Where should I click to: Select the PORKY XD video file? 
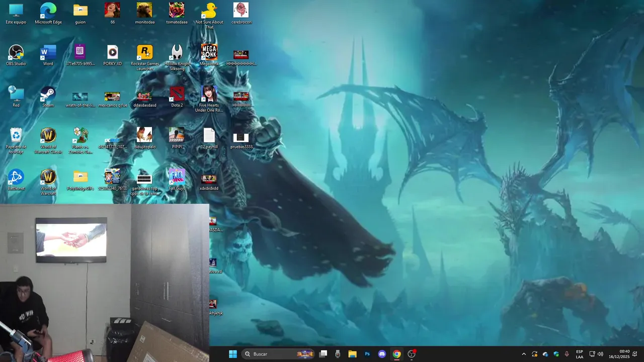coord(112,55)
